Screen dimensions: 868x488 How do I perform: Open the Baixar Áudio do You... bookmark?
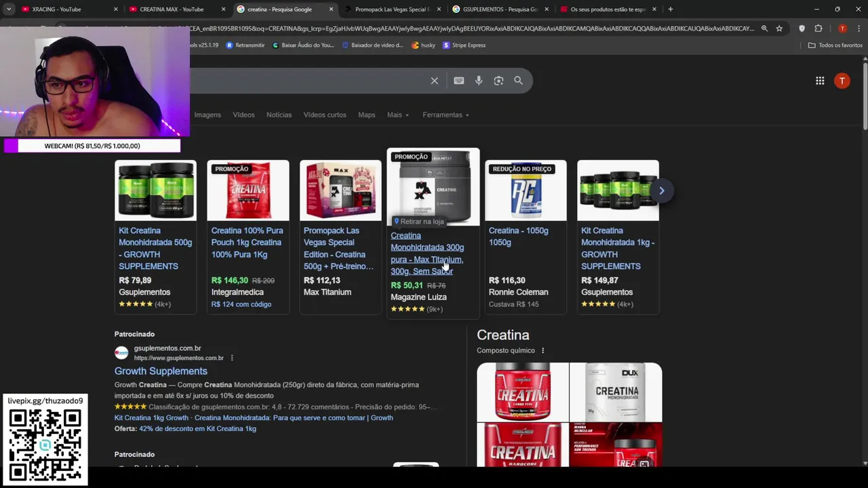(x=303, y=45)
